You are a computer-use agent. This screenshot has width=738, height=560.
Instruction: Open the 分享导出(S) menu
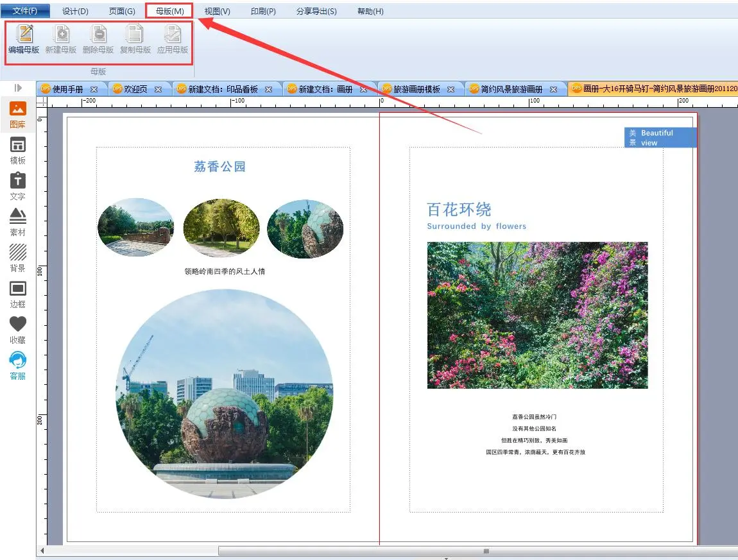(316, 11)
